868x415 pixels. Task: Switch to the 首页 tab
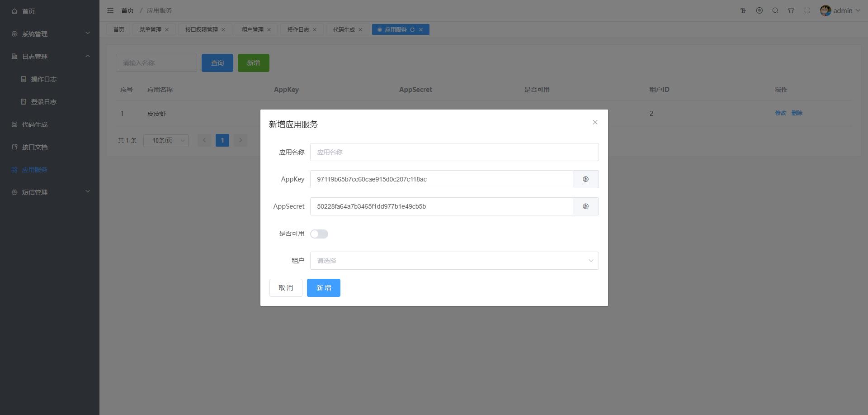click(119, 30)
